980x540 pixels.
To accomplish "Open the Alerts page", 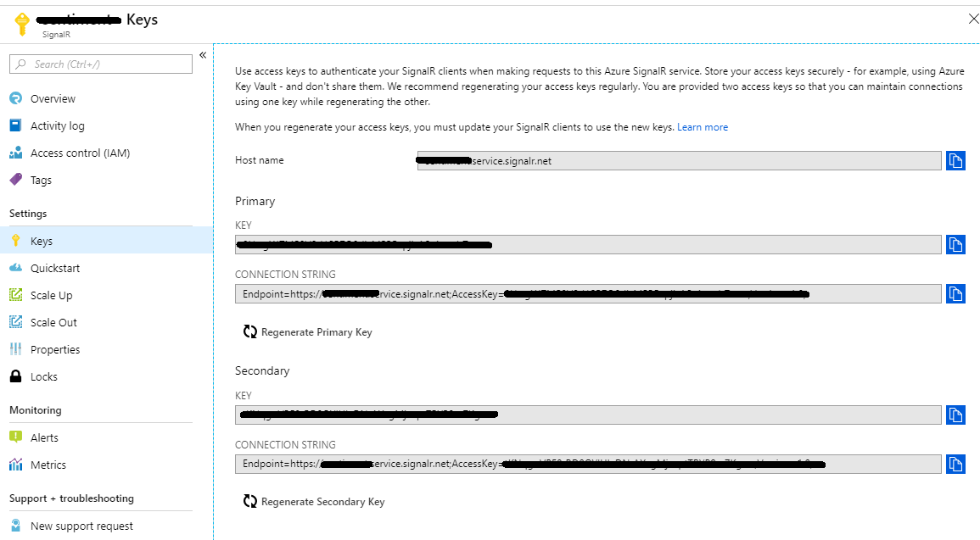I will click(x=44, y=438).
